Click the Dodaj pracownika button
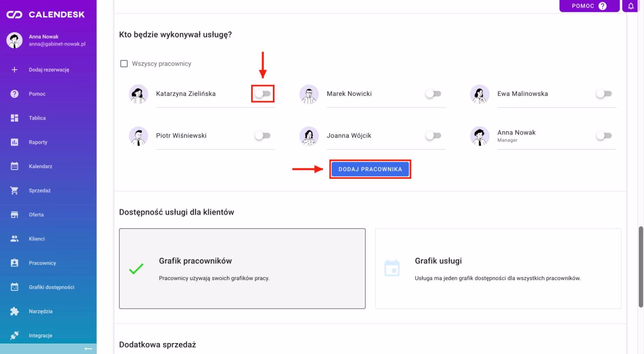This screenshot has width=644, height=354. (x=370, y=169)
